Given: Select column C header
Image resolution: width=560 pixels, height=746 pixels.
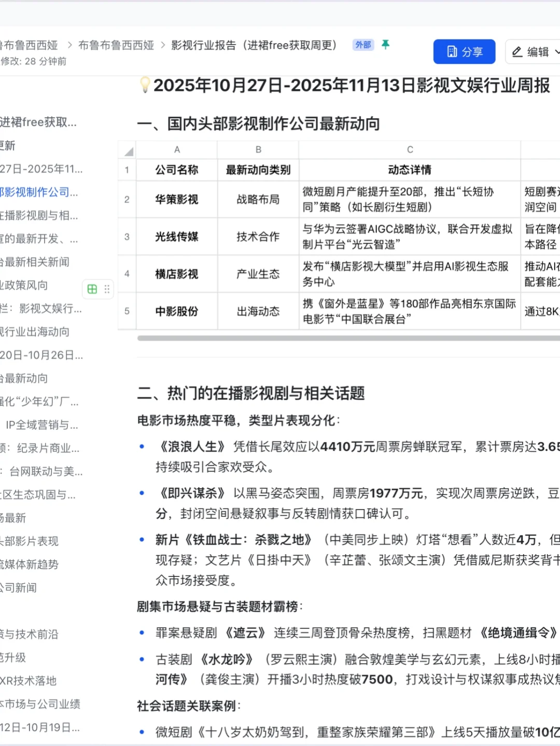Looking at the screenshot, I should [x=410, y=150].
